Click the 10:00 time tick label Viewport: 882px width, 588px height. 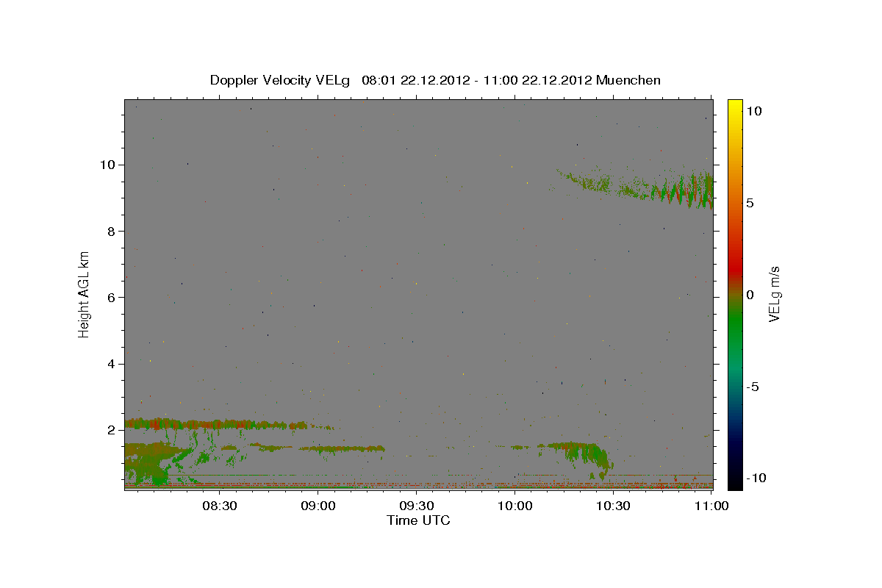click(x=514, y=506)
